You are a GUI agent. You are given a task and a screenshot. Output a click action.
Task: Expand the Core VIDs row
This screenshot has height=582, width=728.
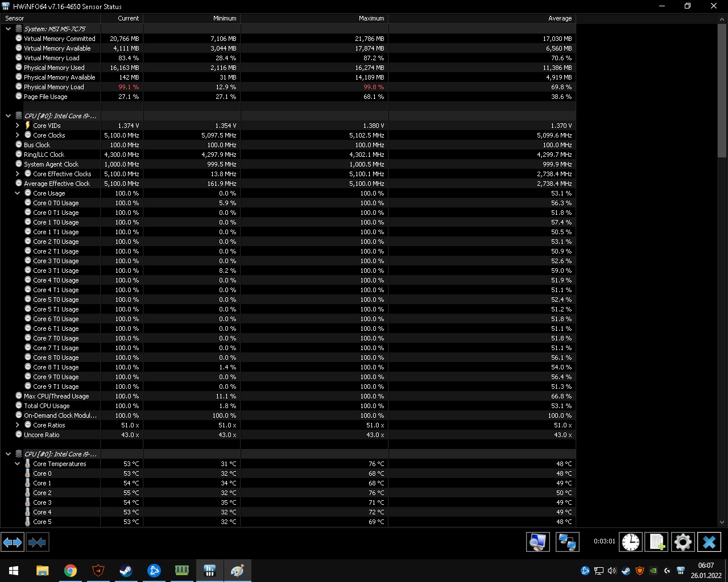coord(18,126)
